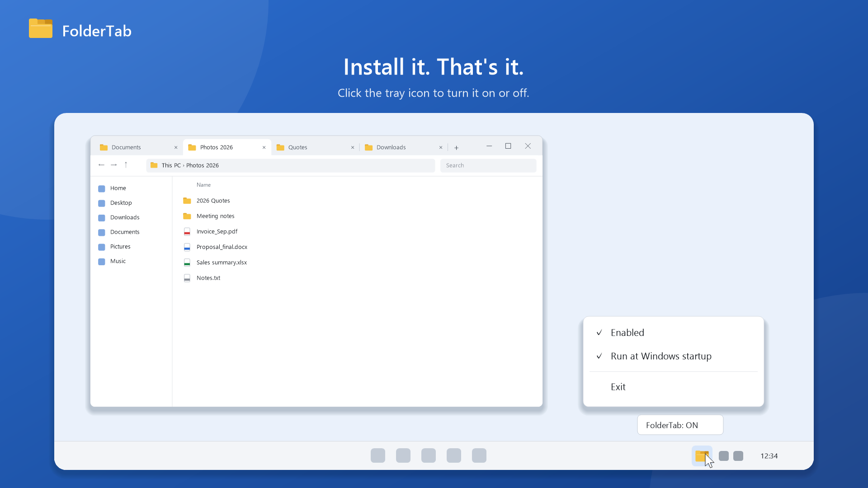Click the FolderTab tray icon
This screenshot has width=868, height=488.
pos(702,456)
